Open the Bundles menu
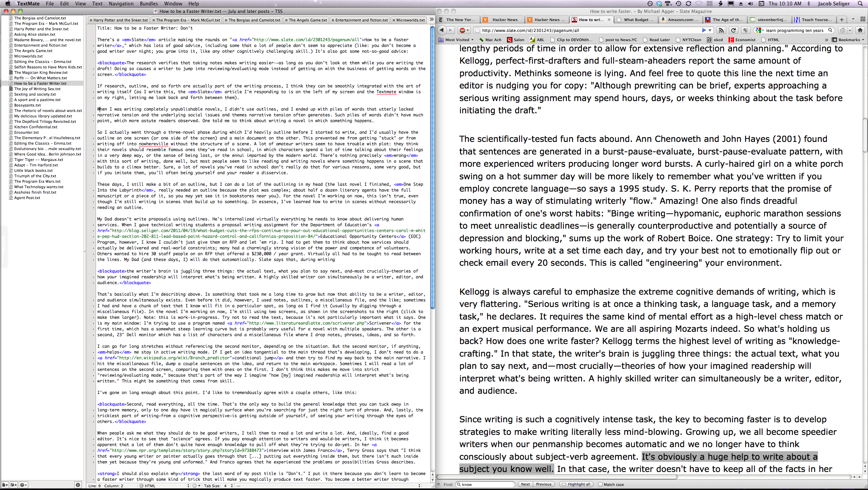The width and height of the screenshot is (868, 490). pyautogui.click(x=148, y=4)
